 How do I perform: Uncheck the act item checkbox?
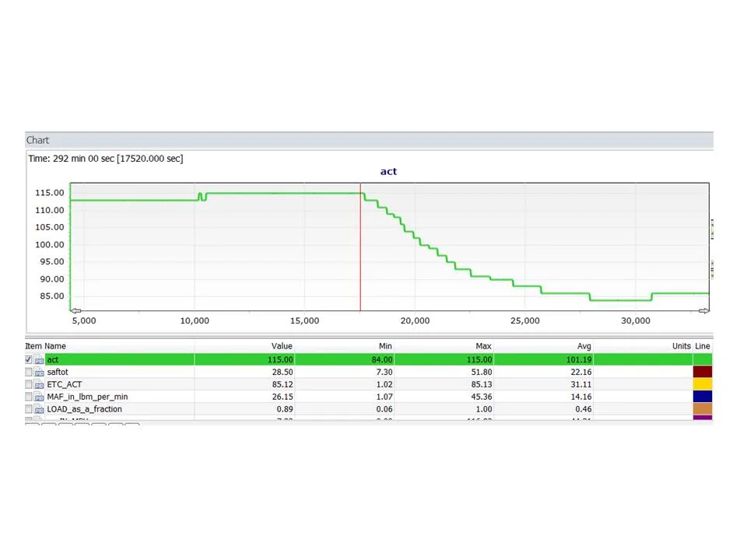coord(29,359)
